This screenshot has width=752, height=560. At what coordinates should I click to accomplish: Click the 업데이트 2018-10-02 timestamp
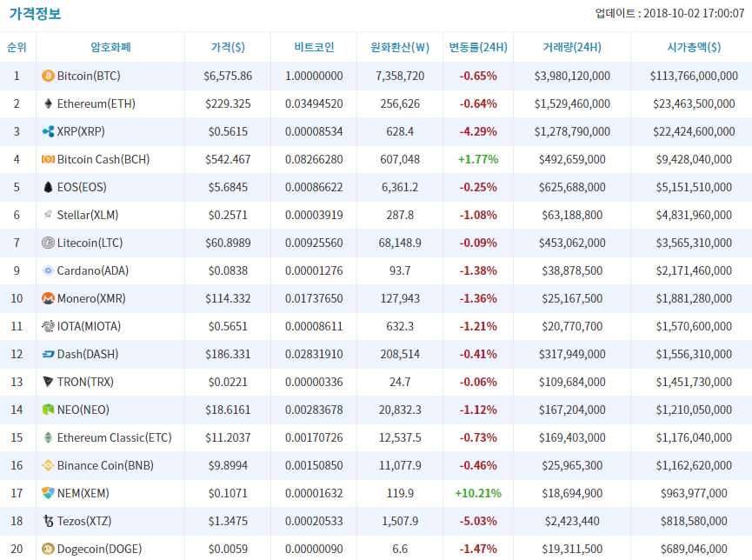click(670, 13)
